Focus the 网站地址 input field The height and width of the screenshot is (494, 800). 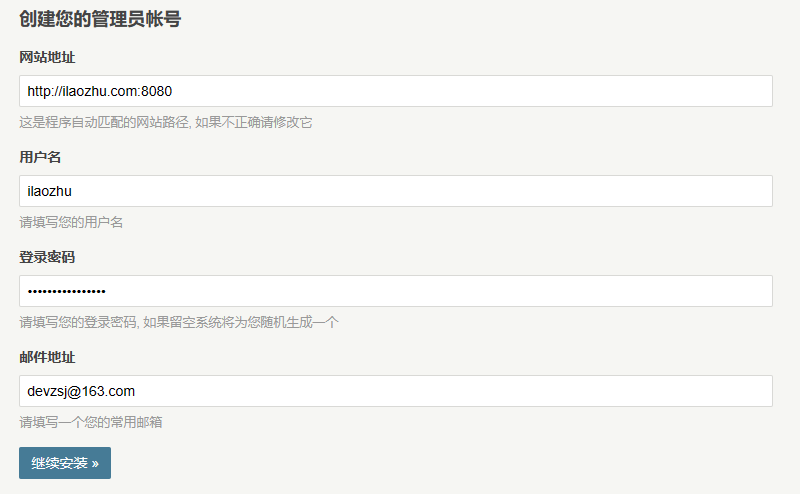click(x=396, y=91)
